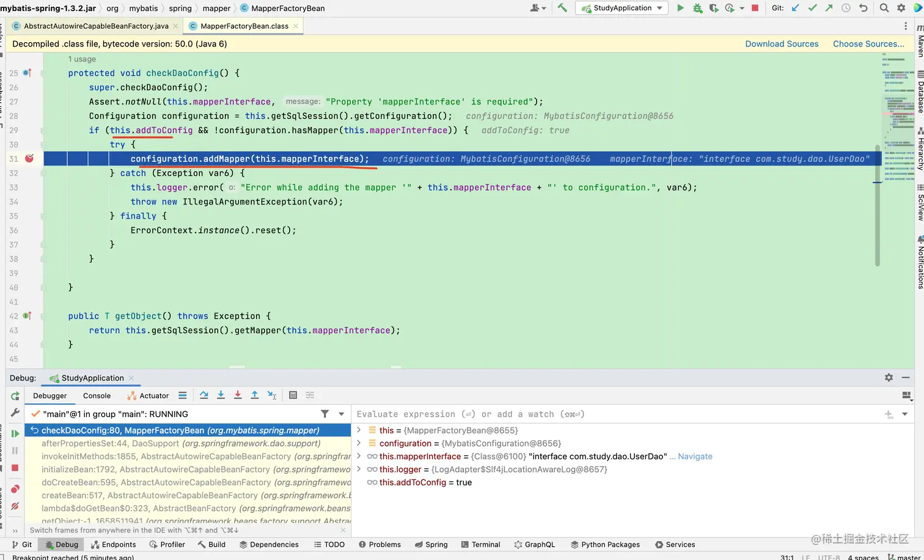Close the StudyApplication debug session tab
The height and width of the screenshot is (560, 924).
131,378
